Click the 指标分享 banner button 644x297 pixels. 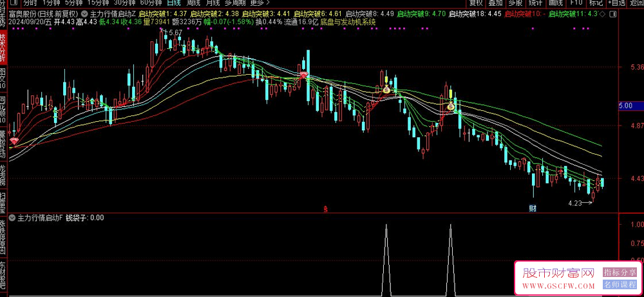[620, 272]
